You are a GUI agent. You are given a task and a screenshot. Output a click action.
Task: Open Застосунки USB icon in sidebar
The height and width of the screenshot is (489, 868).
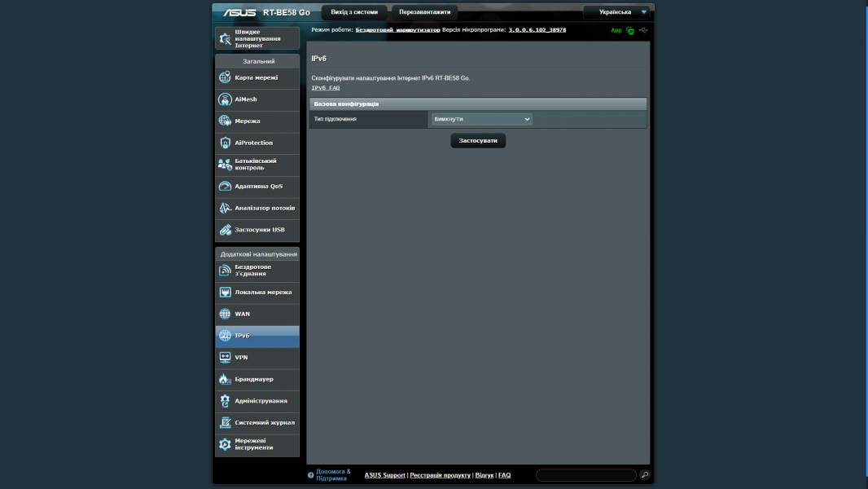click(226, 230)
